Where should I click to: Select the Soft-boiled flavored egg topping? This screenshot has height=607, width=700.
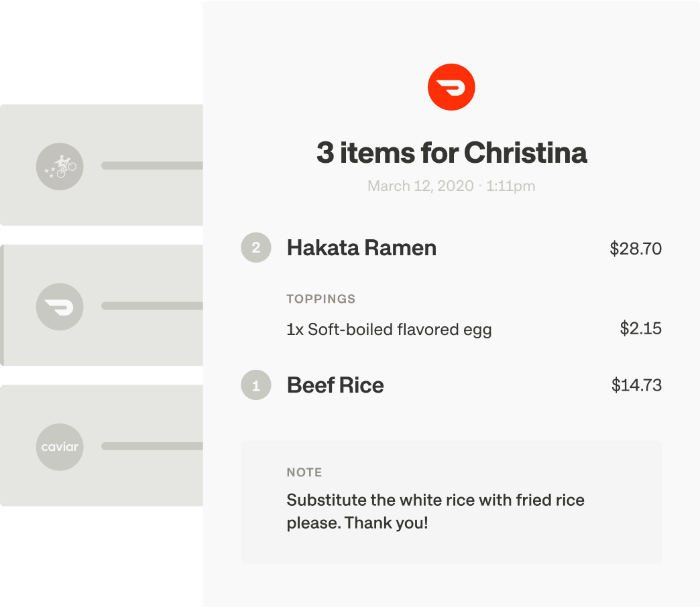click(x=389, y=330)
